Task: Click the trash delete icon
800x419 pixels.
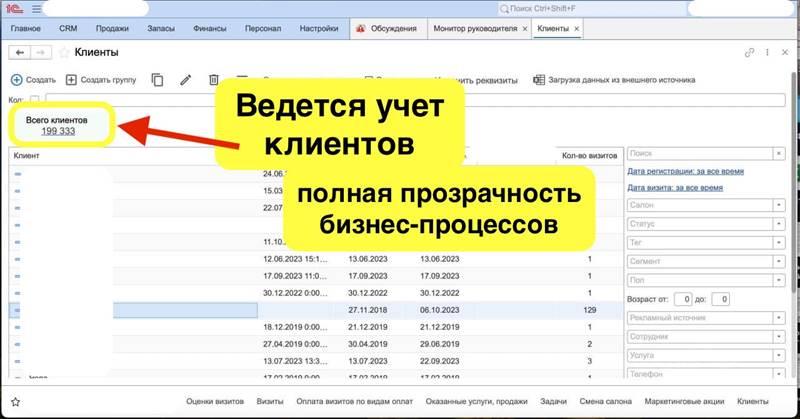Action: 213,79
